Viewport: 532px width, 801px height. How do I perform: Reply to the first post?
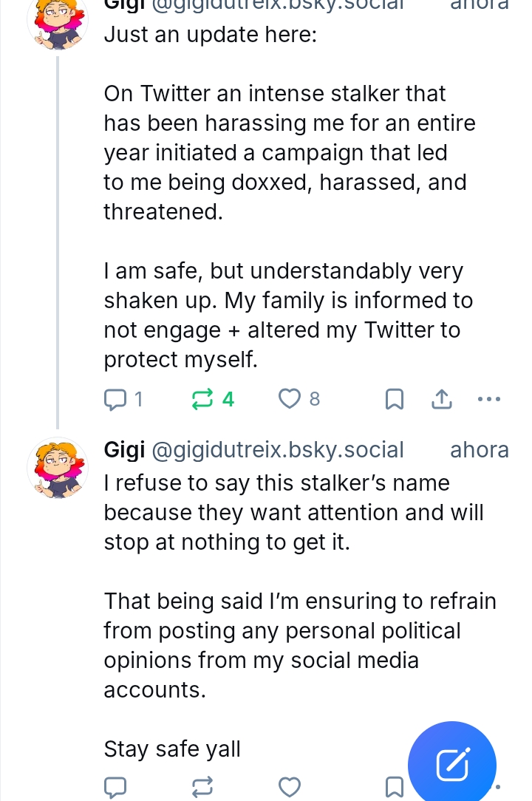[x=115, y=400]
